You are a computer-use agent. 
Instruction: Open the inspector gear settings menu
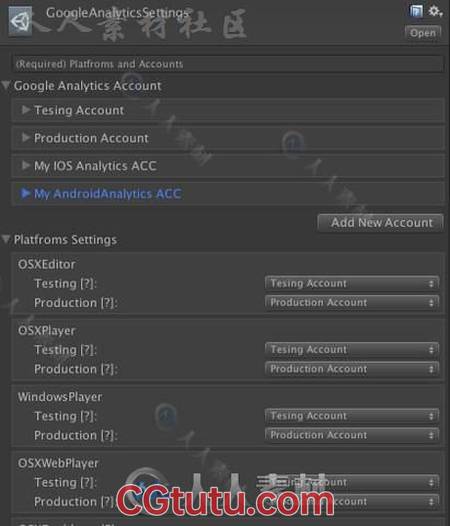tap(435, 11)
